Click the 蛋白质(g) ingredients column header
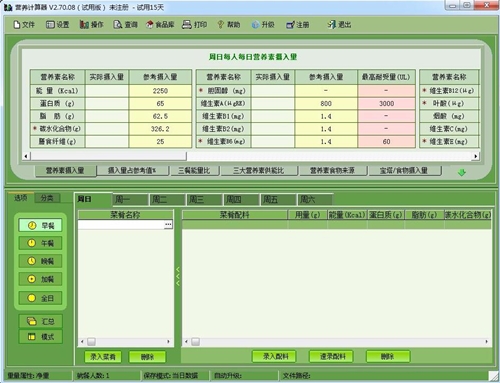 386,215
